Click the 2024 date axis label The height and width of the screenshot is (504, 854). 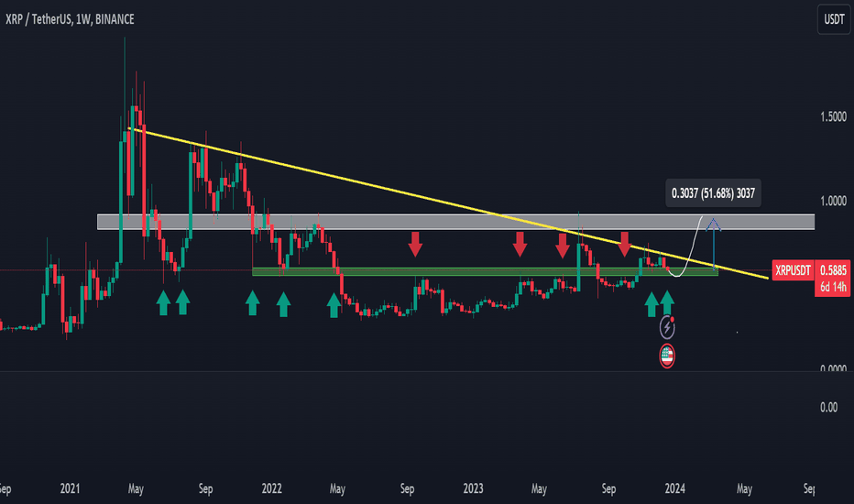pos(674,488)
